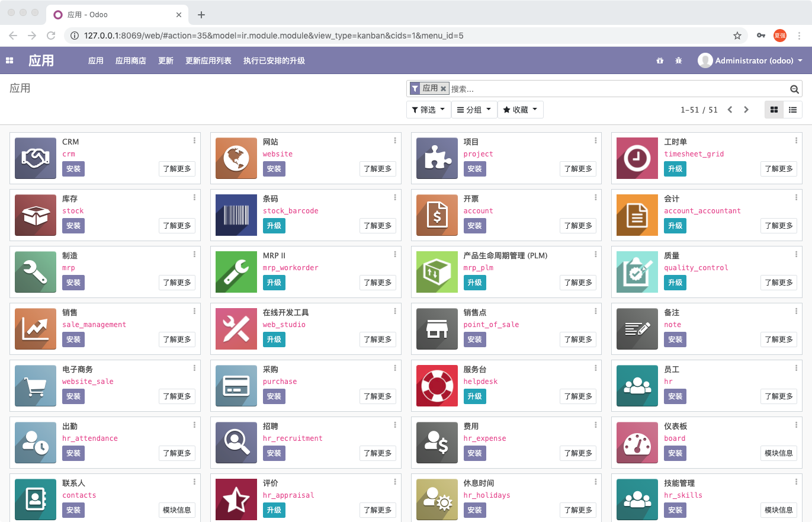Click the stock open box icon
Viewport: 812px width, 522px height.
[35, 215]
